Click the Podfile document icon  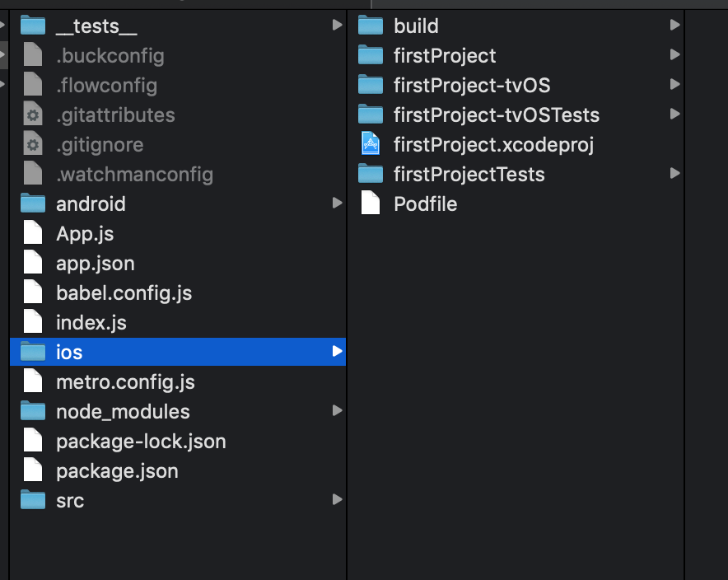[371, 204]
